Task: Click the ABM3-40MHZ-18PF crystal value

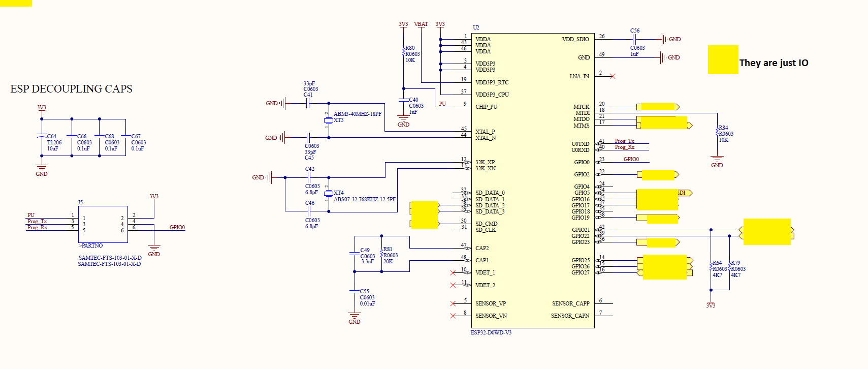Action: [x=358, y=114]
